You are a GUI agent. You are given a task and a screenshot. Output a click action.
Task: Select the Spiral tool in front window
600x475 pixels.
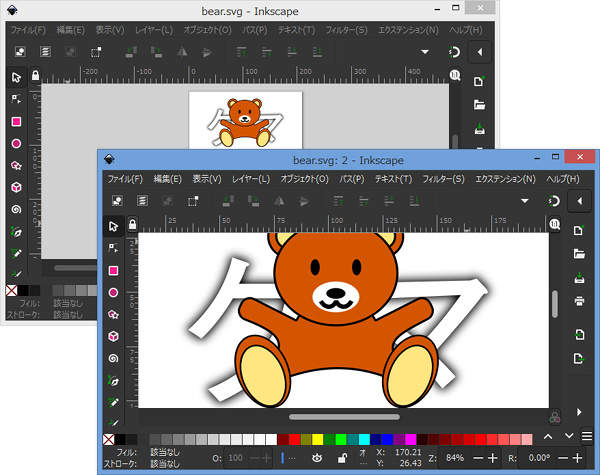(x=113, y=358)
